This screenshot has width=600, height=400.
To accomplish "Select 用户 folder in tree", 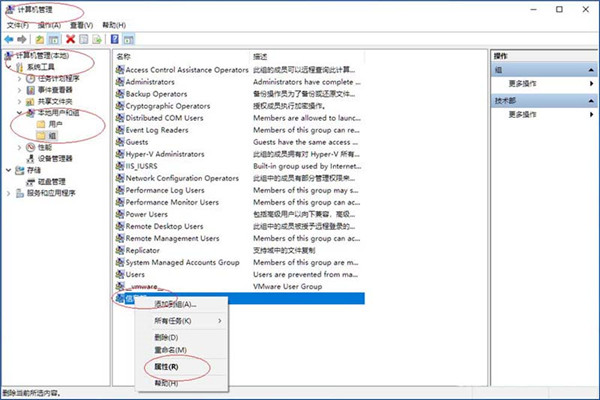I will click(x=56, y=124).
